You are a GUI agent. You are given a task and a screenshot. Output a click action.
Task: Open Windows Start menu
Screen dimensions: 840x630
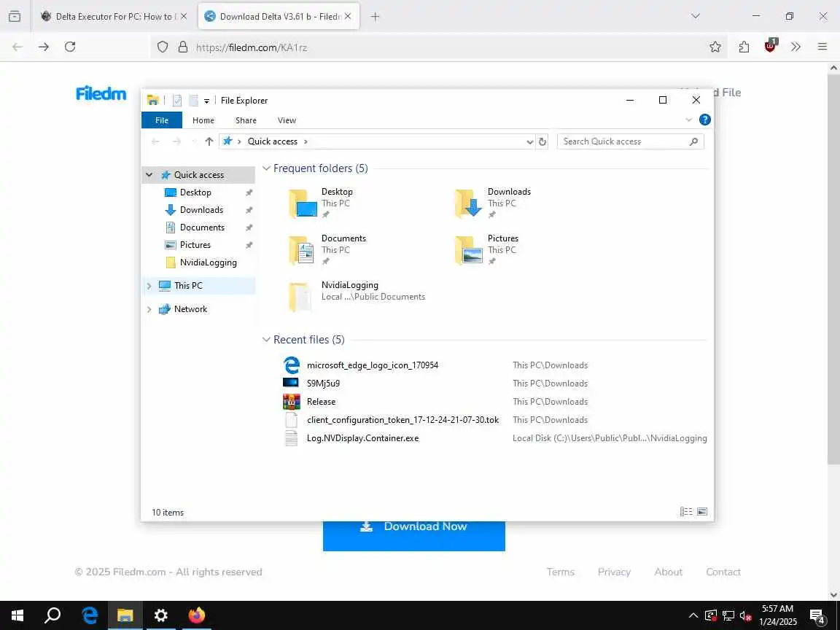pos(17,615)
